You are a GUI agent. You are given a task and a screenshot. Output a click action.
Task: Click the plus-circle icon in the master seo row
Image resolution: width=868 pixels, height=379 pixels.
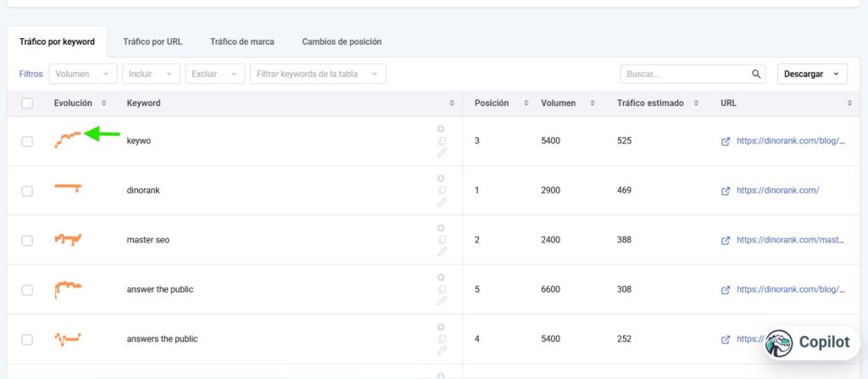click(441, 228)
